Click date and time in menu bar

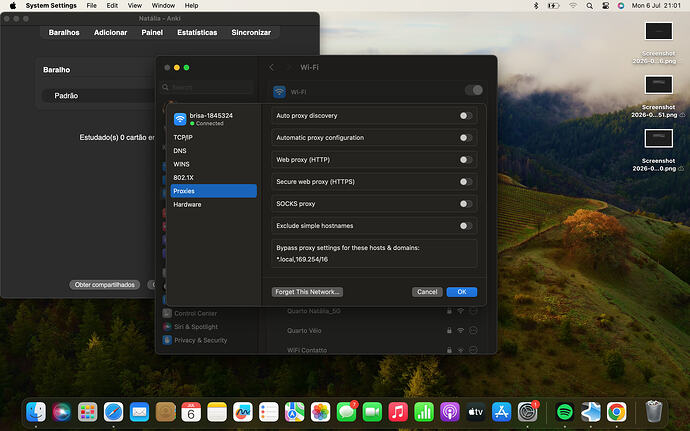(656, 6)
